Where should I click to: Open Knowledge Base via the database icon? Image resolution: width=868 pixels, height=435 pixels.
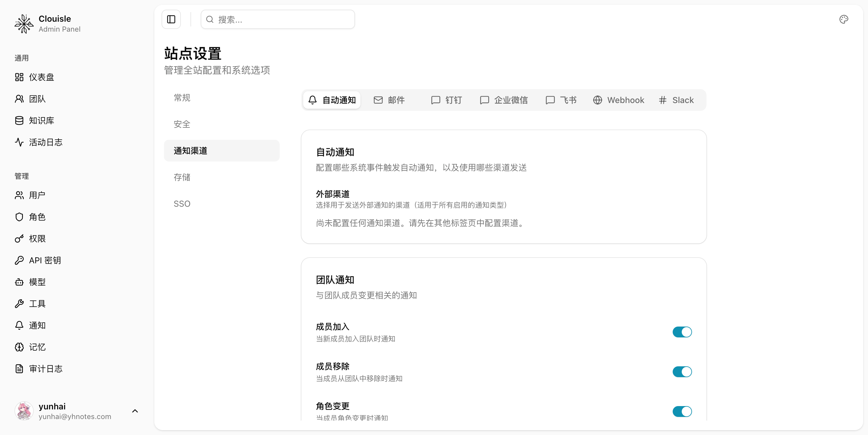point(19,120)
